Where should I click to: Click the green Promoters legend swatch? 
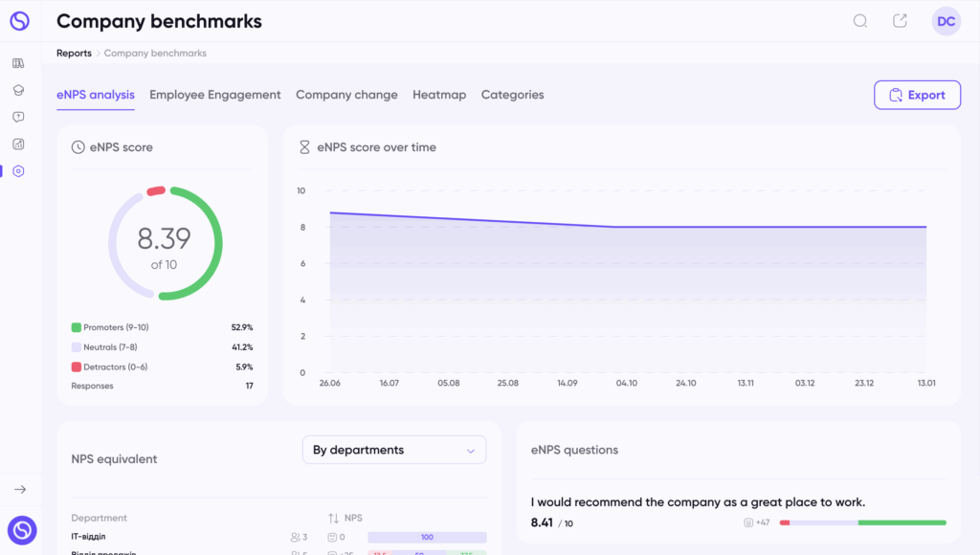point(77,327)
